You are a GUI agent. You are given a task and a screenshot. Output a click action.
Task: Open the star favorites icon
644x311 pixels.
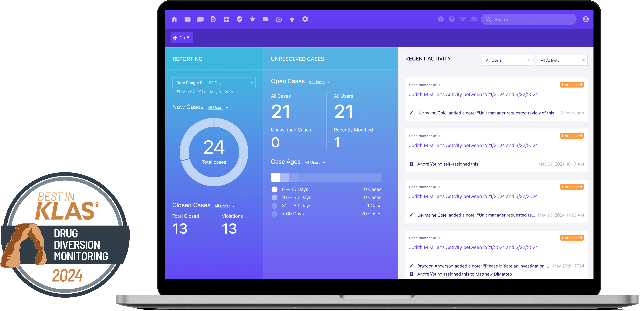point(253,19)
